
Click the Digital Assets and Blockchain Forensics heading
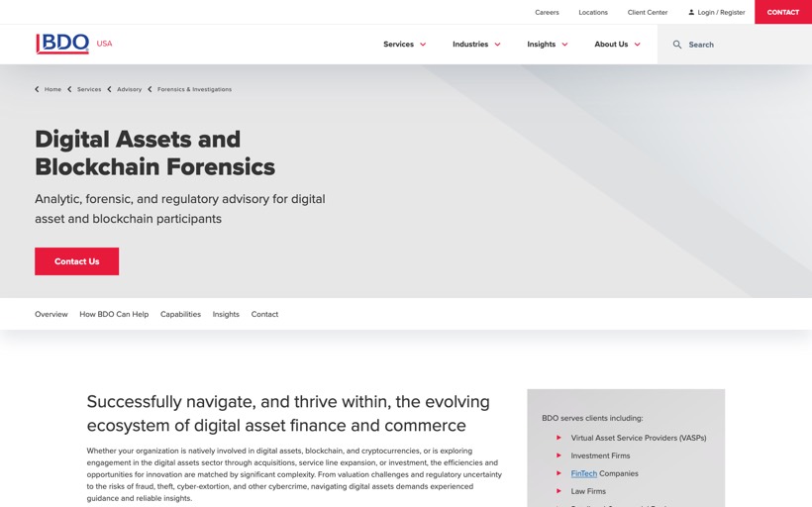tap(154, 152)
